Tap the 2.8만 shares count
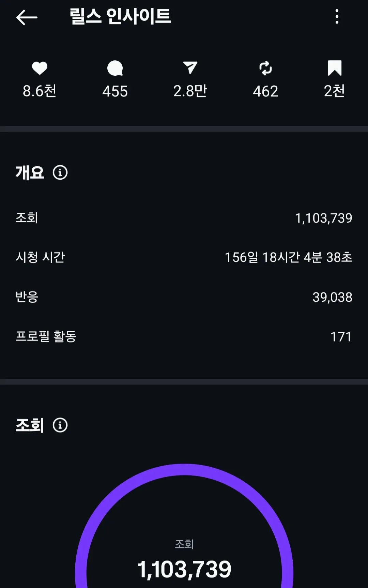Image resolution: width=368 pixels, height=588 pixels. point(190,91)
